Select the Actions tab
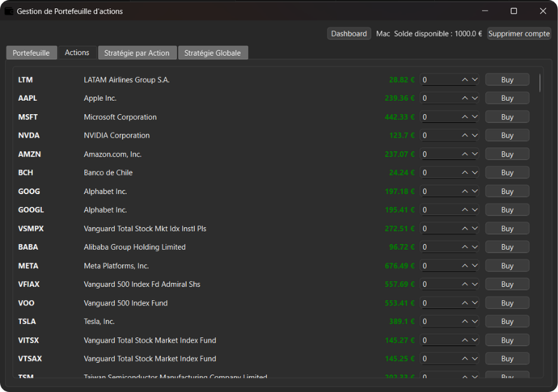The height and width of the screenshot is (392, 558). tap(77, 53)
